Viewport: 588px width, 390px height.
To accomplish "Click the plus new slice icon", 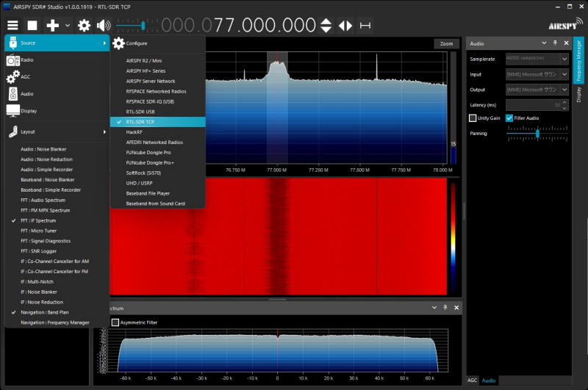I will 52,26.
